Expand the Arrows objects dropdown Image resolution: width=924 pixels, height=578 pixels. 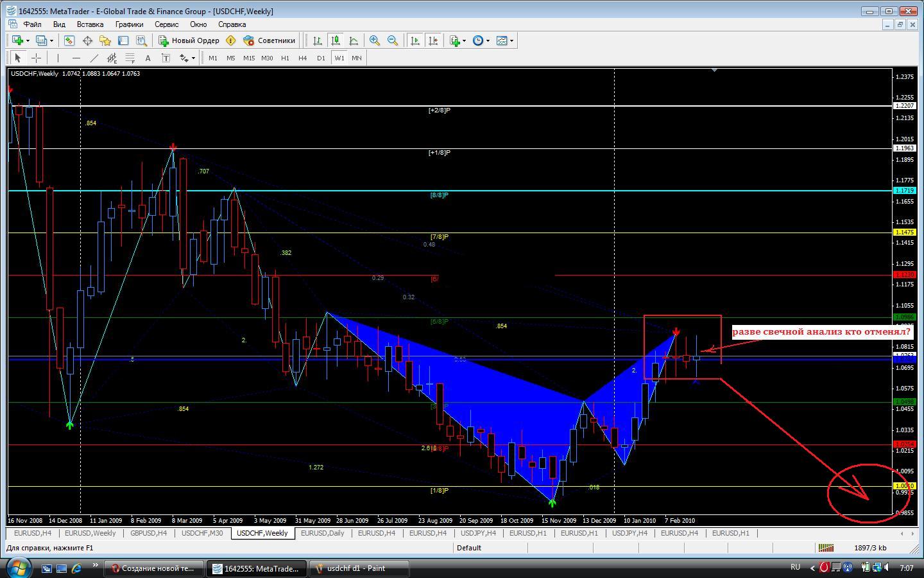[x=193, y=58]
